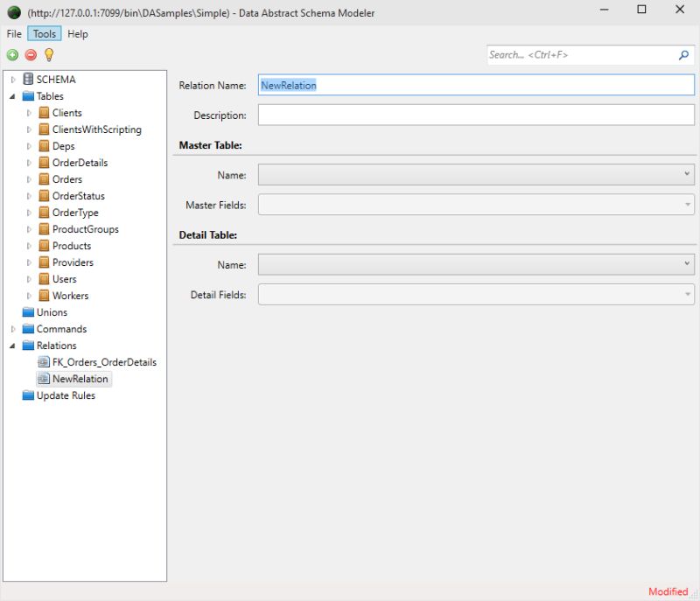Click the Deps table icon
Image resolution: width=700 pixels, height=601 pixels.
(x=44, y=146)
